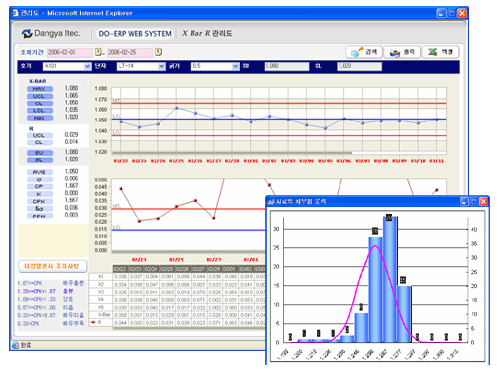Click the 1.67<=CPK legend line
This screenshot has width=500, height=375.
(51, 283)
